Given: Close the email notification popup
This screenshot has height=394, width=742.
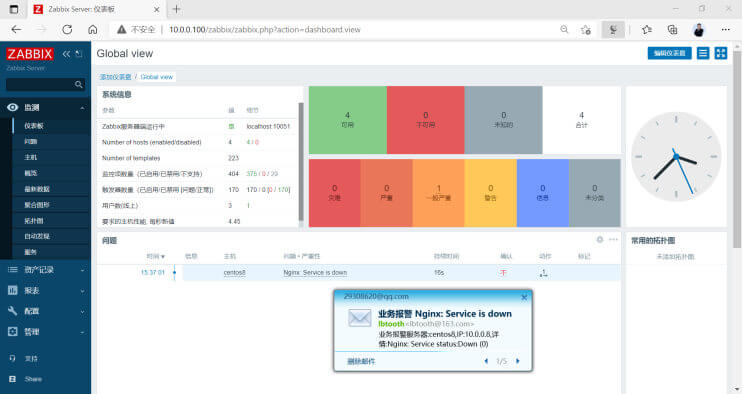Looking at the screenshot, I should tap(524, 298).
